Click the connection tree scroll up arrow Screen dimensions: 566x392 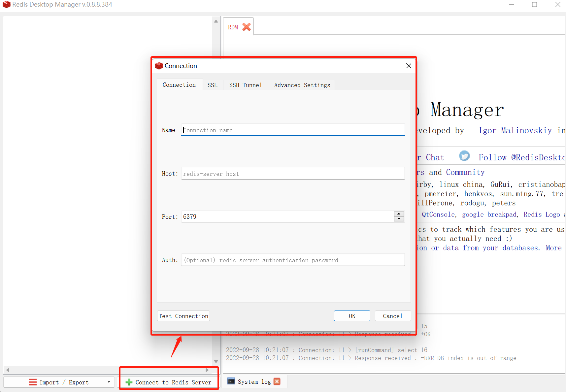click(216, 21)
